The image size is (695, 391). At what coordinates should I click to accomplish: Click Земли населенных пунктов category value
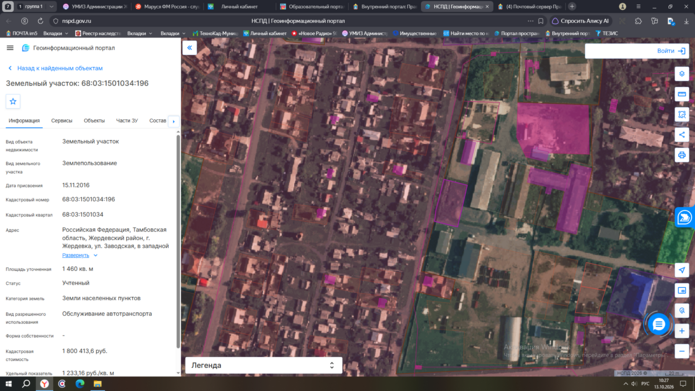click(101, 298)
